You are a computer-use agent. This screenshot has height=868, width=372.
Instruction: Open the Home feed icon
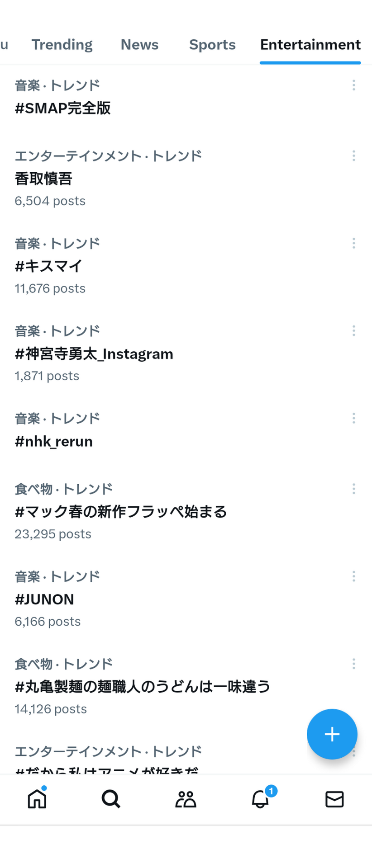(x=37, y=799)
